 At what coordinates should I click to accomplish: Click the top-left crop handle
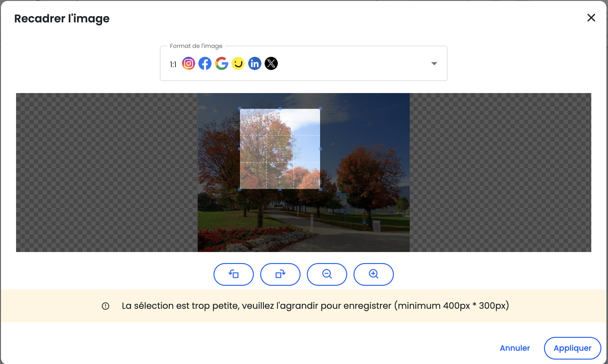point(240,109)
